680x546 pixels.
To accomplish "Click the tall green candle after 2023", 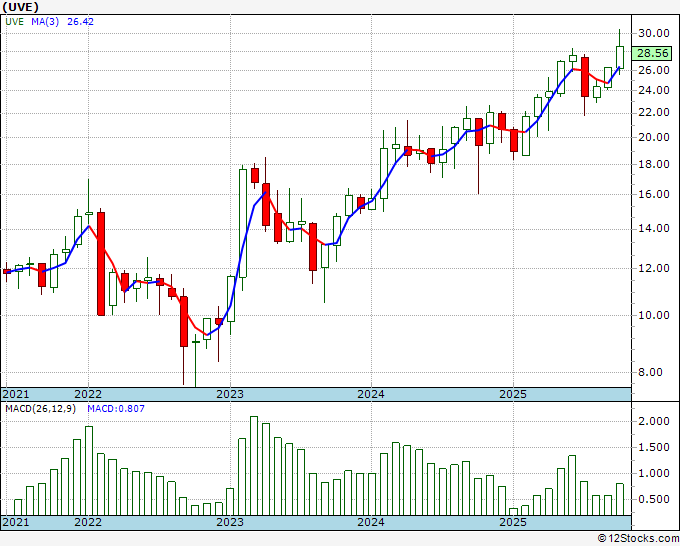I will click(x=243, y=223).
